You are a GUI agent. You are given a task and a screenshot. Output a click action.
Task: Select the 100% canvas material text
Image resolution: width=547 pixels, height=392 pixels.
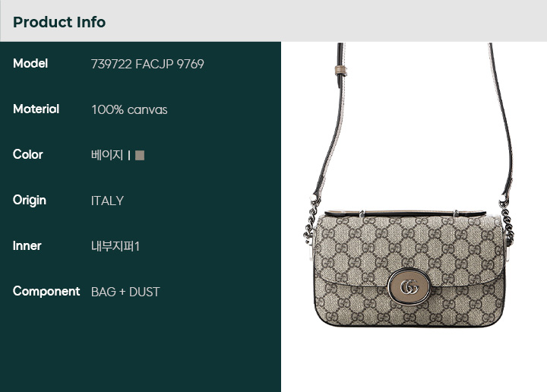click(x=129, y=110)
